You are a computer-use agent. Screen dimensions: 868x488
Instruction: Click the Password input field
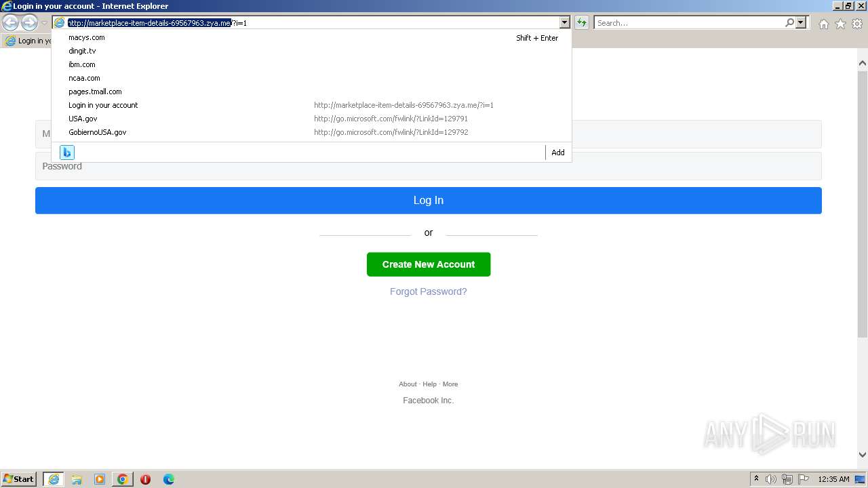point(429,166)
